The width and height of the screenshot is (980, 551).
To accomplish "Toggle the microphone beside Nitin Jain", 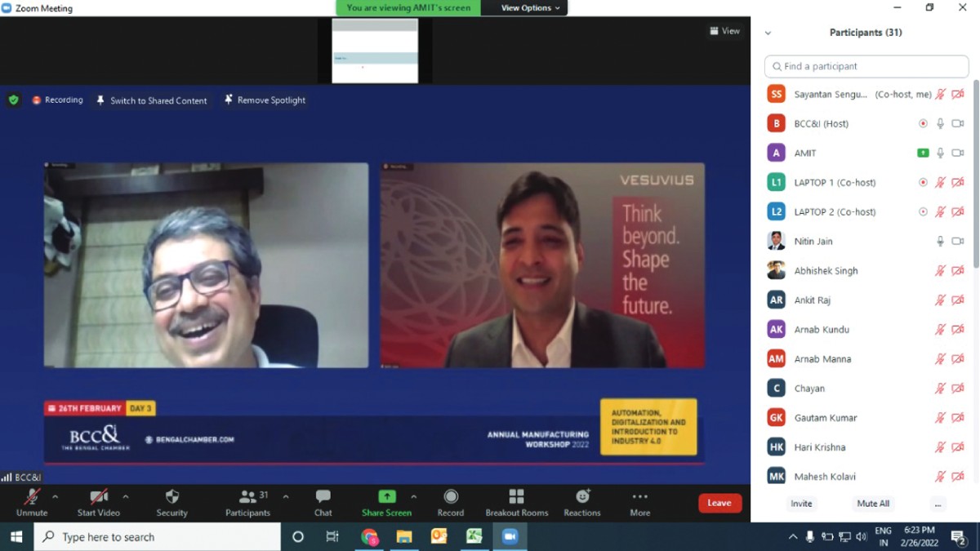I will point(940,241).
